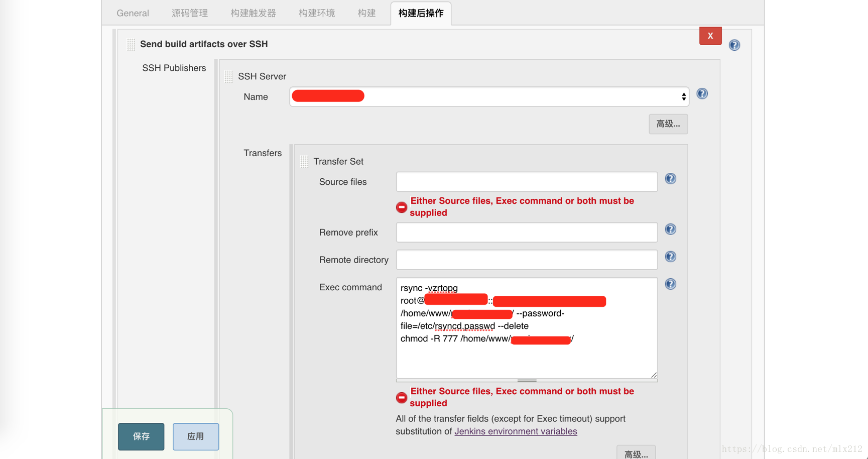Image resolution: width=868 pixels, height=459 pixels.
Task: Click inside the Exec command textarea
Action: coord(527,328)
